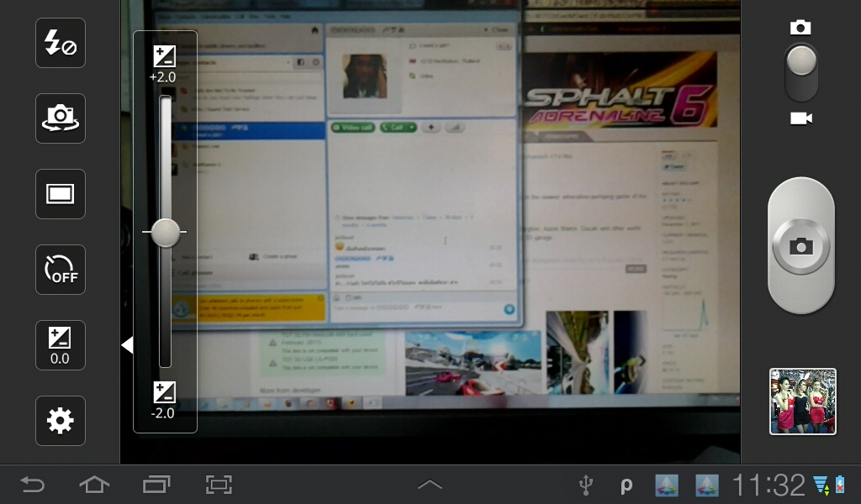Image resolution: width=861 pixels, height=504 pixels.
Task: Open the last captured photo thumbnail
Action: point(802,402)
